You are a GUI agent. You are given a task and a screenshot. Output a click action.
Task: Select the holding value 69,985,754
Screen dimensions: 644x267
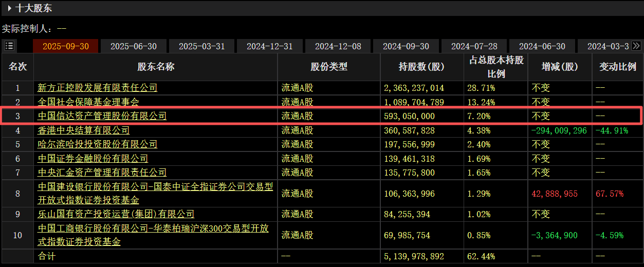coord(407,235)
